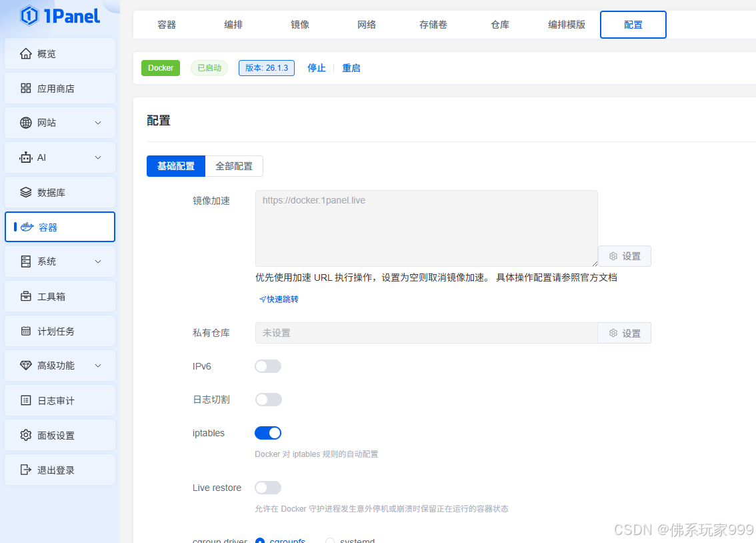756x543 pixels.
Task: Click the 快速跳转 link
Action: coord(278,299)
